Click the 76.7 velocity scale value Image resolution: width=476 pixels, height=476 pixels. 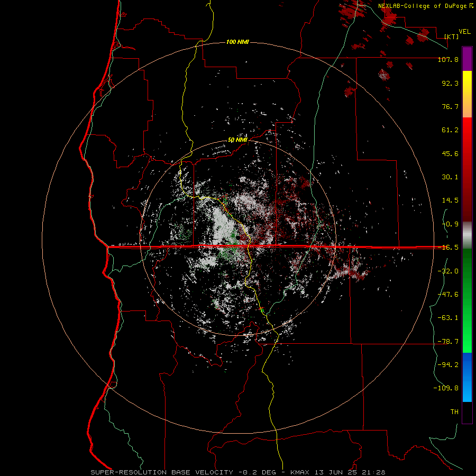[x=450, y=106]
